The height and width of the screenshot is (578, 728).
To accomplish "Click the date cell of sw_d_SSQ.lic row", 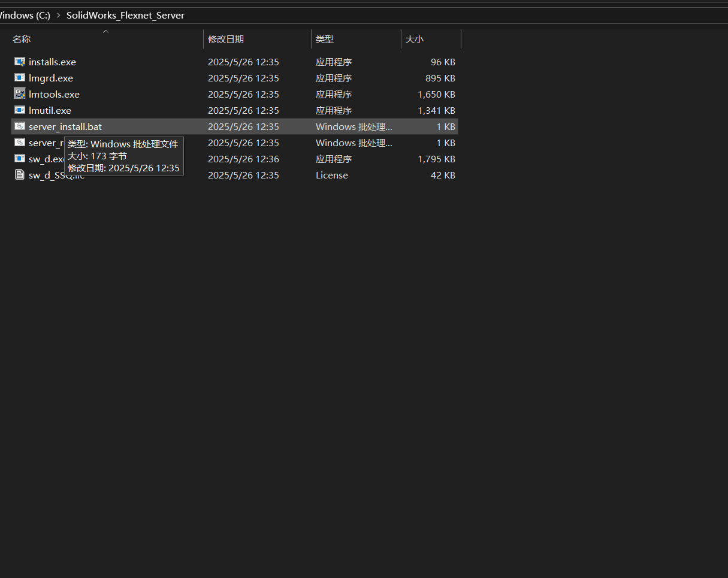I will (243, 175).
